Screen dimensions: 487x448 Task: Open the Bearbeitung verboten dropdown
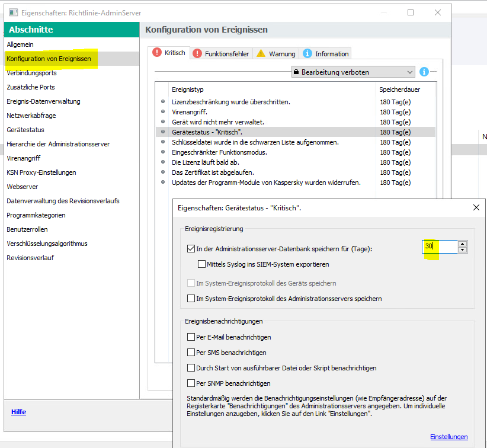(353, 72)
